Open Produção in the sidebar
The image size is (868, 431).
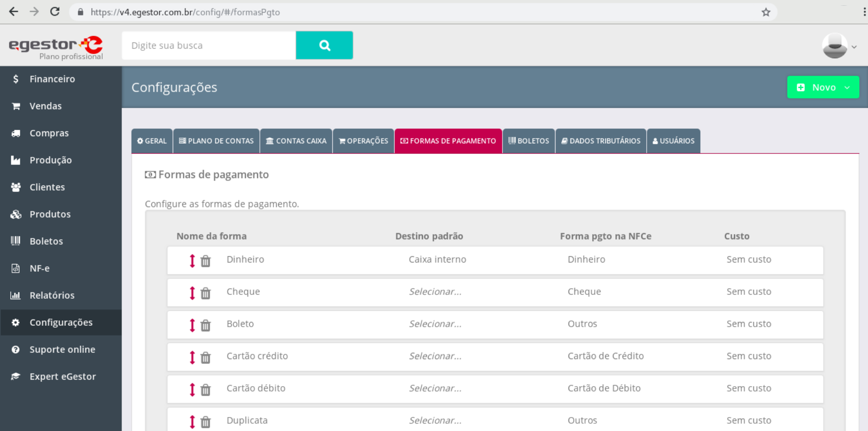pyautogui.click(x=61, y=160)
